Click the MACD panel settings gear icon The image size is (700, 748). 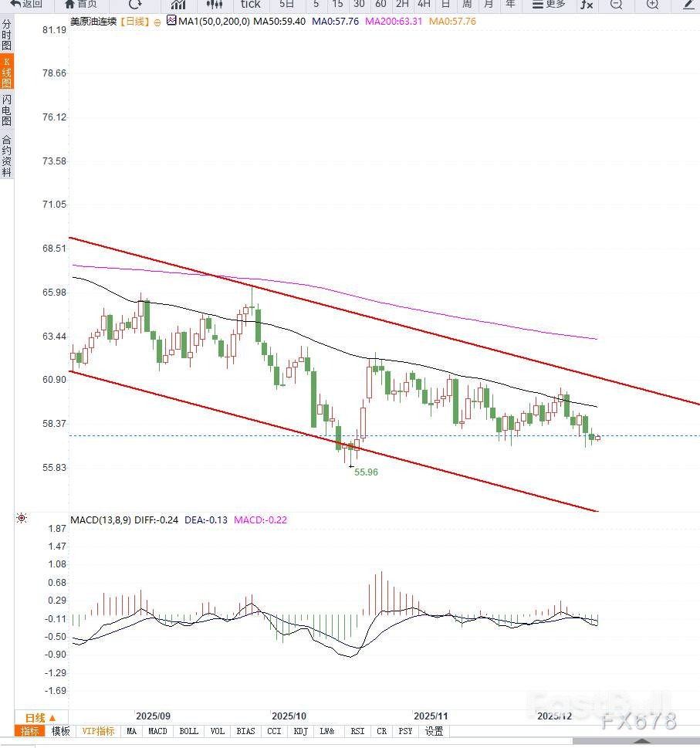click(22, 519)
